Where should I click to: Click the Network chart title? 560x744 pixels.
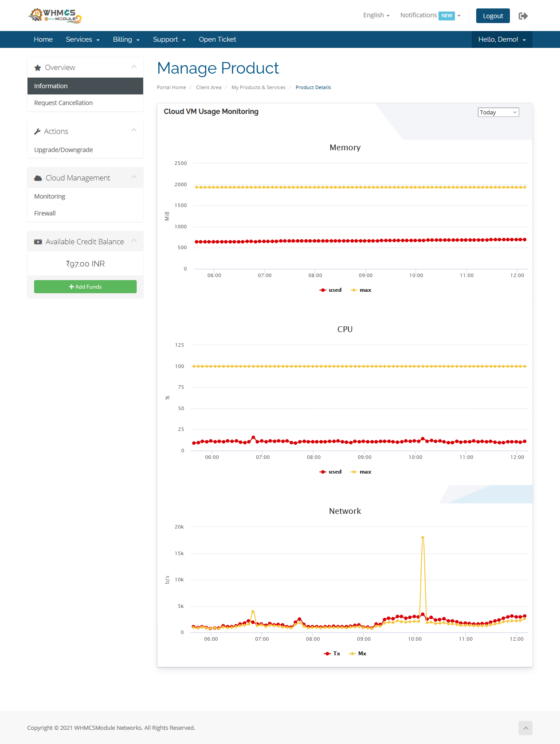click(345, 511)
